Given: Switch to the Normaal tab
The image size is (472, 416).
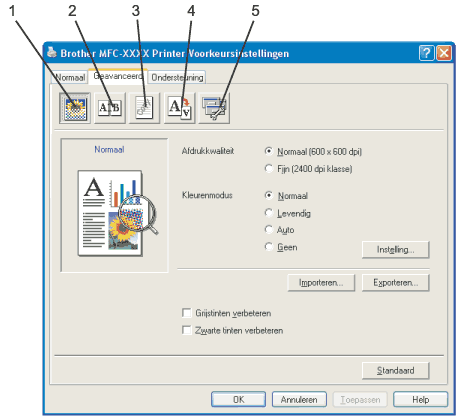Looking at the screenshot, I should coord(70,77).
